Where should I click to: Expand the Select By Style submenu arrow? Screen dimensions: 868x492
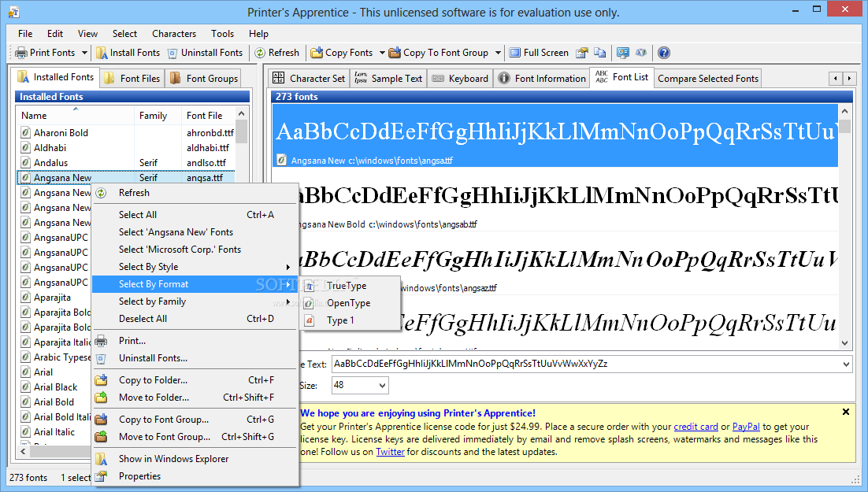(x=287, y=268)
